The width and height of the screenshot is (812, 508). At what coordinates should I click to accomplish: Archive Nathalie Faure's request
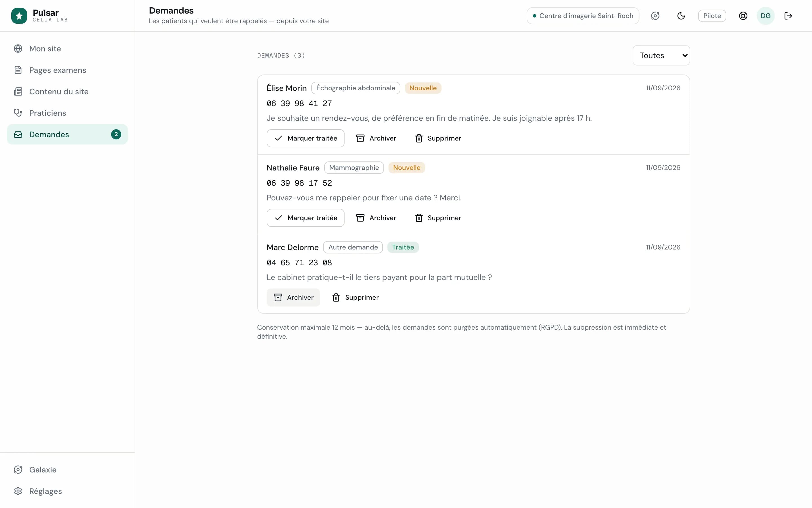point(376,218)
